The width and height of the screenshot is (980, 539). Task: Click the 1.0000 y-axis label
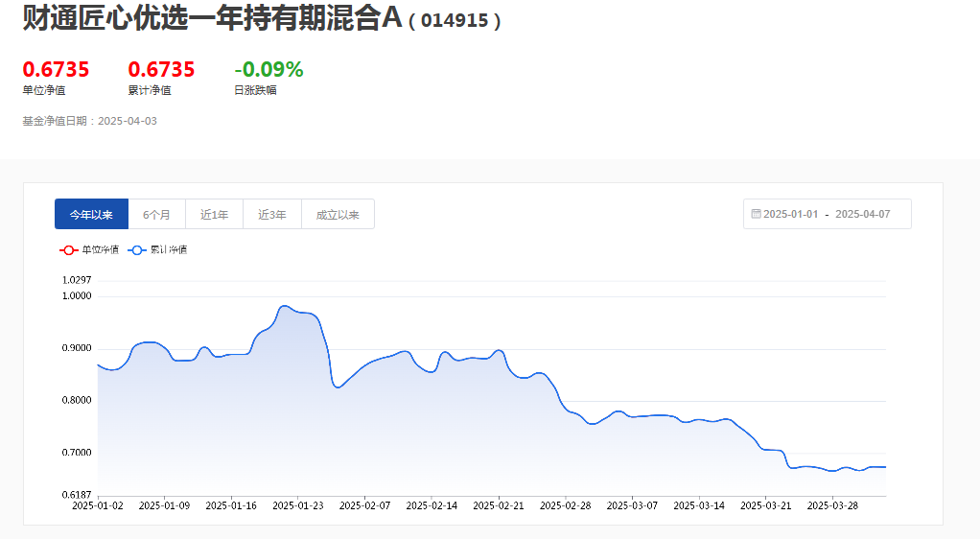pyautogui.click(x=77, y=295)
